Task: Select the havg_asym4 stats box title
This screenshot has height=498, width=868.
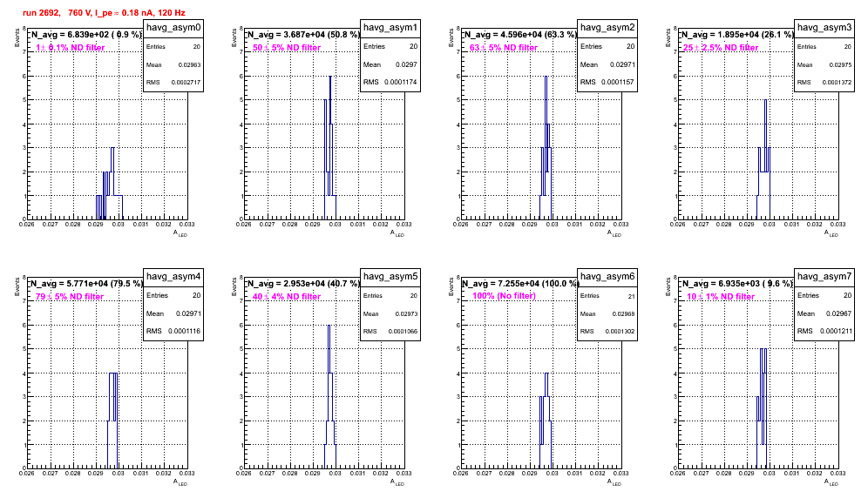Action: (173, 276)
